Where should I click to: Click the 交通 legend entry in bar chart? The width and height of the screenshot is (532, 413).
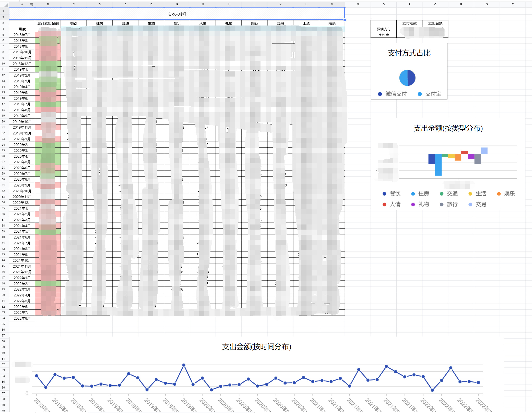coord(449,194)
